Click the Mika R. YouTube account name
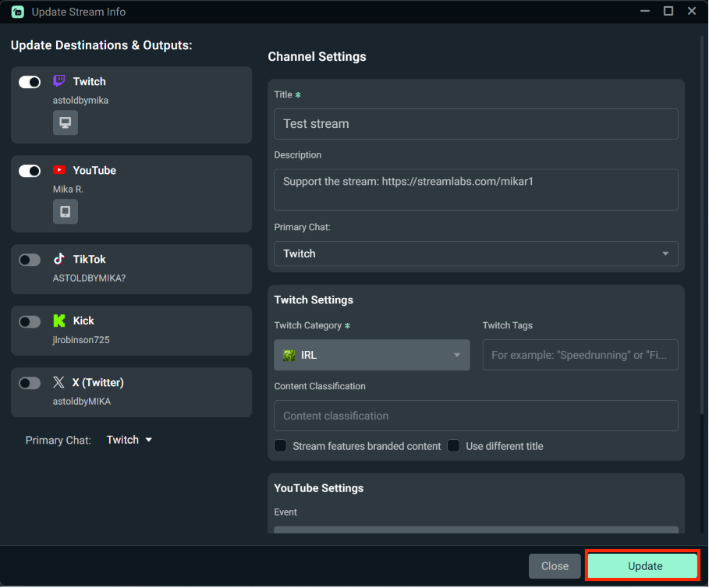 pyautogui.click(x=69, y=190)
